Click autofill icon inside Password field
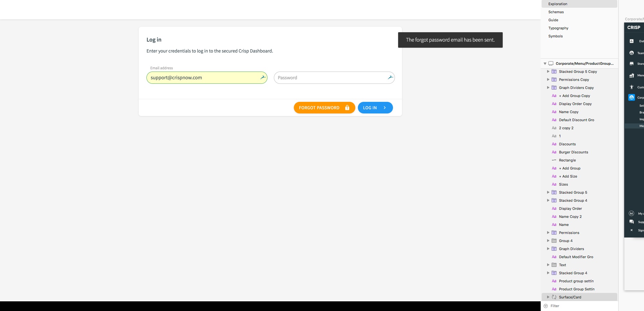The image size is (644, 311). (x=390, y=77)
